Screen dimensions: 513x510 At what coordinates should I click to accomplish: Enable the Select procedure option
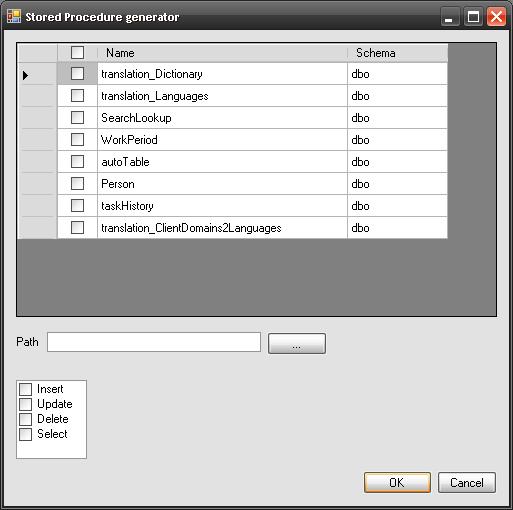[x=25, y=434]
